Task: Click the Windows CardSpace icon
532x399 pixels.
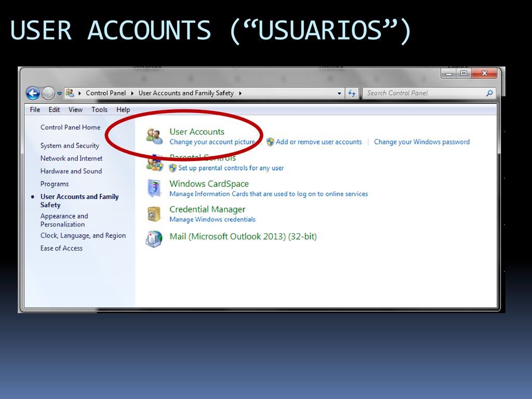Action: click(x=154, y=188)
